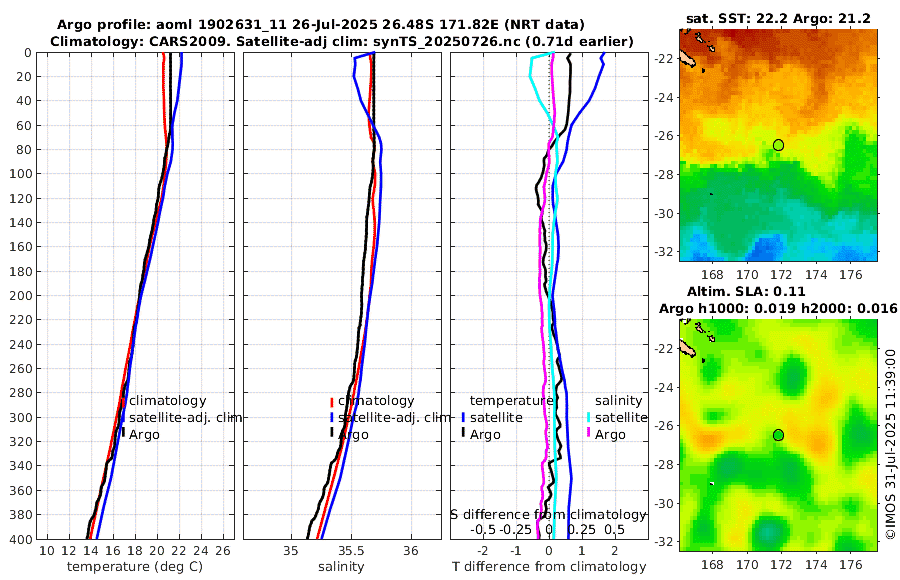Click the 'sat. SST: 22.2 Argo: 21.2' heading
Screen dimensions: 900x580
coord(778,19)
